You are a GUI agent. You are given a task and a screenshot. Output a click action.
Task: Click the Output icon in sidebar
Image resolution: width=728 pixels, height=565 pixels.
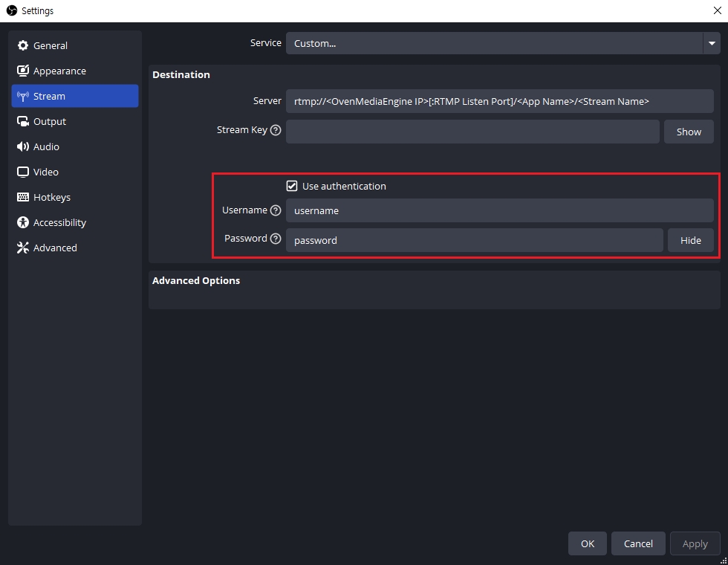(x=23, y=122)
